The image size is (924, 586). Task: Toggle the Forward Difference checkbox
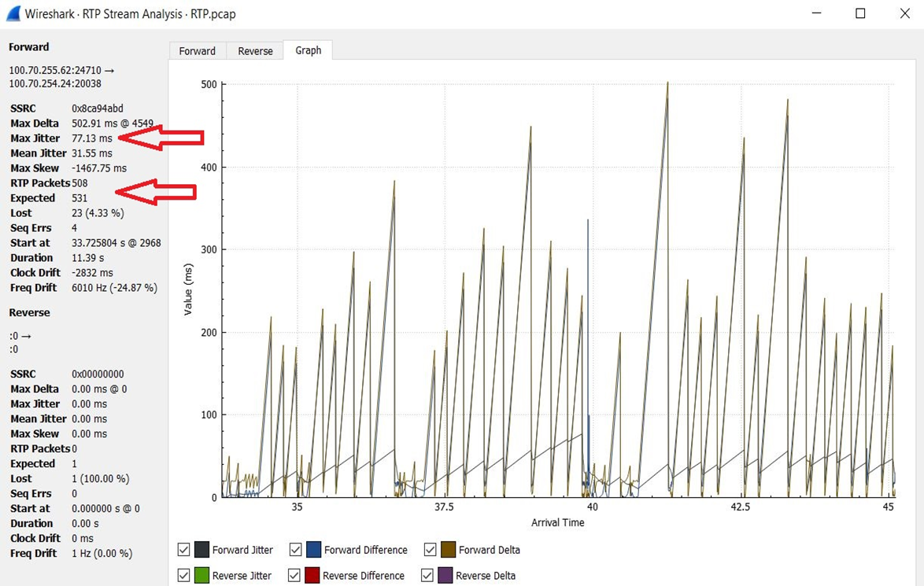point(296,550)
